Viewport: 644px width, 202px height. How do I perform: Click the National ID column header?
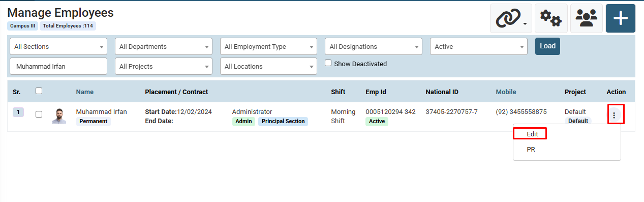click(x=442, y=92)
